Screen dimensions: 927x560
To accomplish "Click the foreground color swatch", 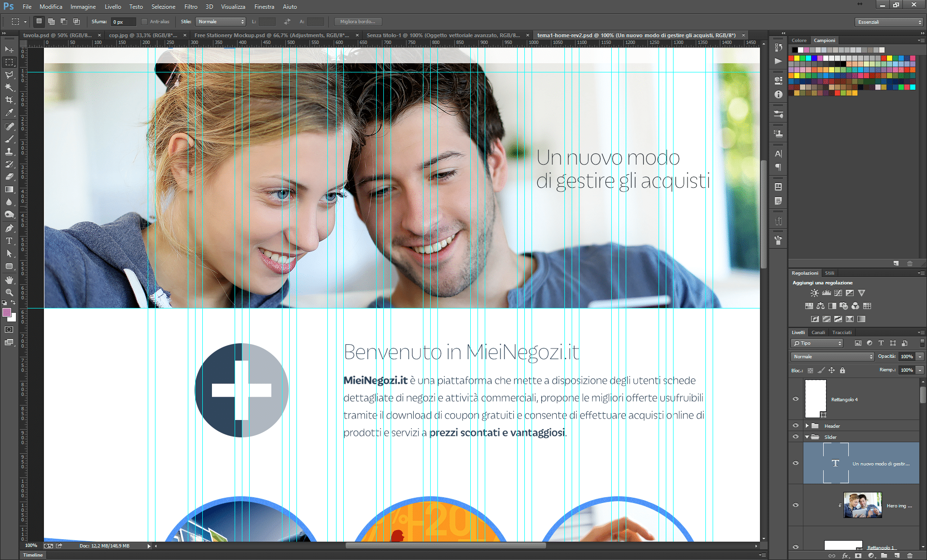I will click(x=7, y=313).
